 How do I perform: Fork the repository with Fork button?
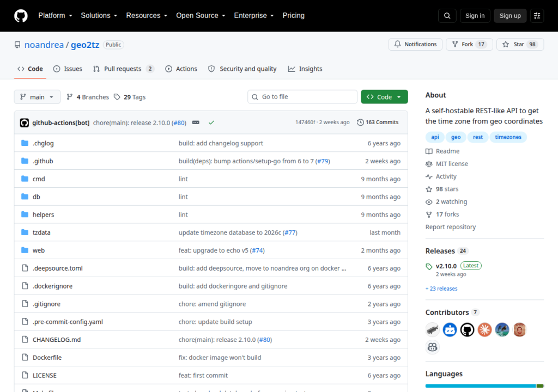(x=469, y=45)
